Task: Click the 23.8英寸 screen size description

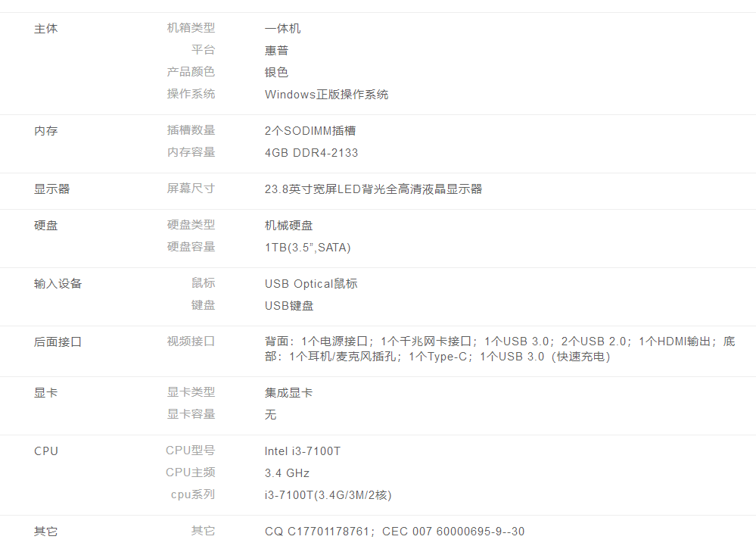Action: pos(373,189)
